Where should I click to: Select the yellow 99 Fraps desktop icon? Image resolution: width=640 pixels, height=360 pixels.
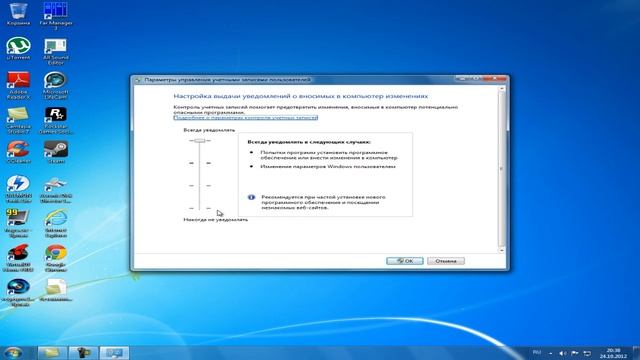[x=18, y=223]
